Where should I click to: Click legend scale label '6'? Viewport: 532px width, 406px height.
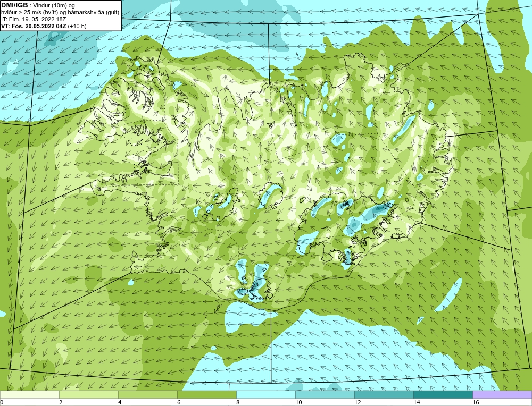coord(178,402)
